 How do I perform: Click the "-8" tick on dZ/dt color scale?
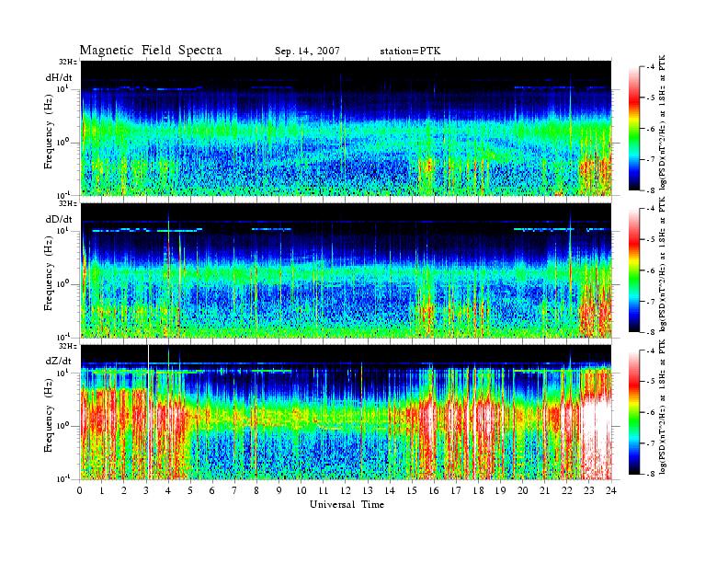(651, 474)
